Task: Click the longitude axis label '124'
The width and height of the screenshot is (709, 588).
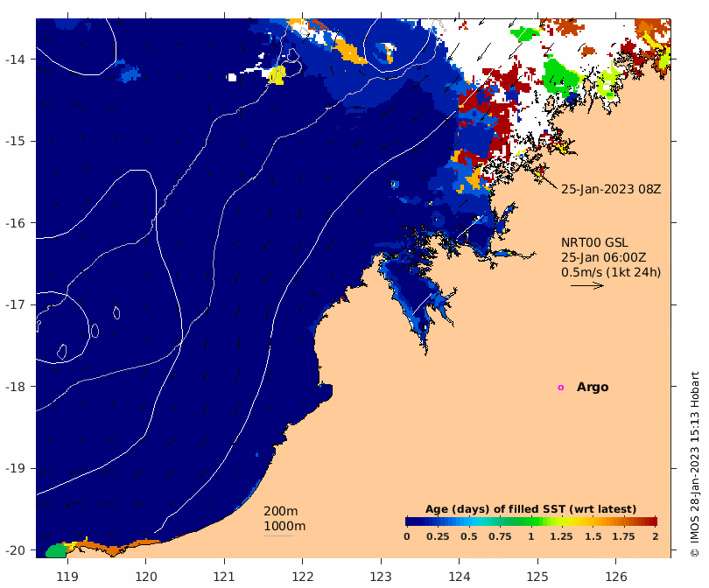Action: [460, 577]
